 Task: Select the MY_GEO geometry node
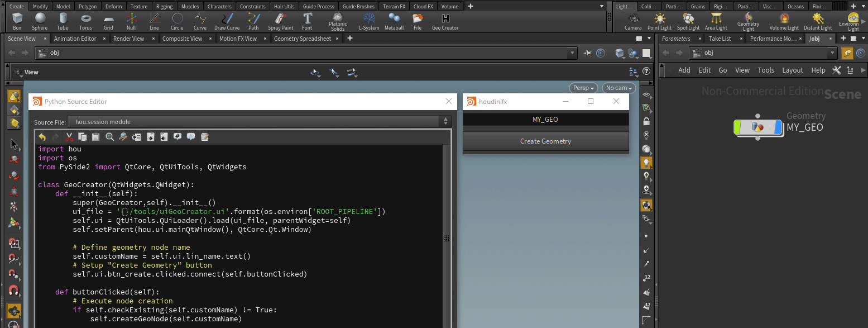coord(757,127)
